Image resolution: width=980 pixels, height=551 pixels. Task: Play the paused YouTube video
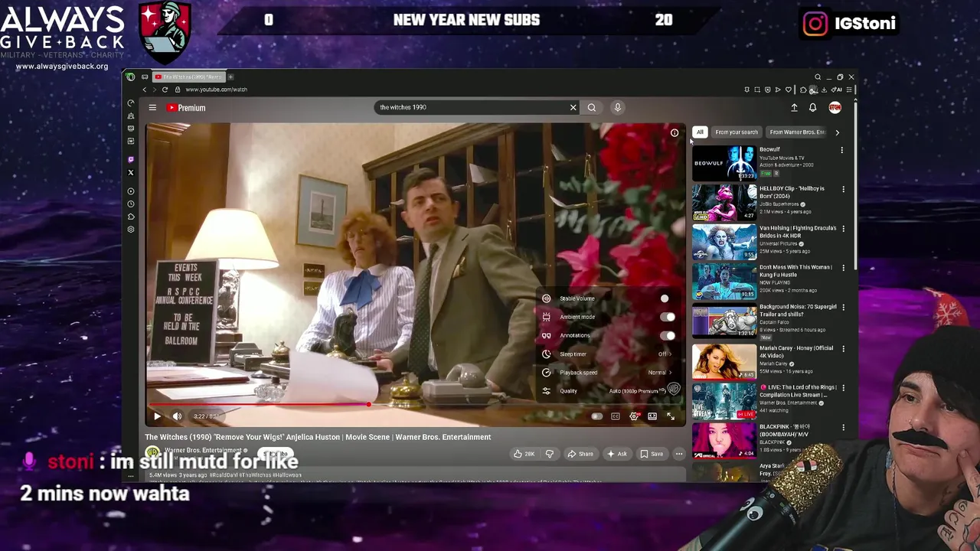point(157,416)
